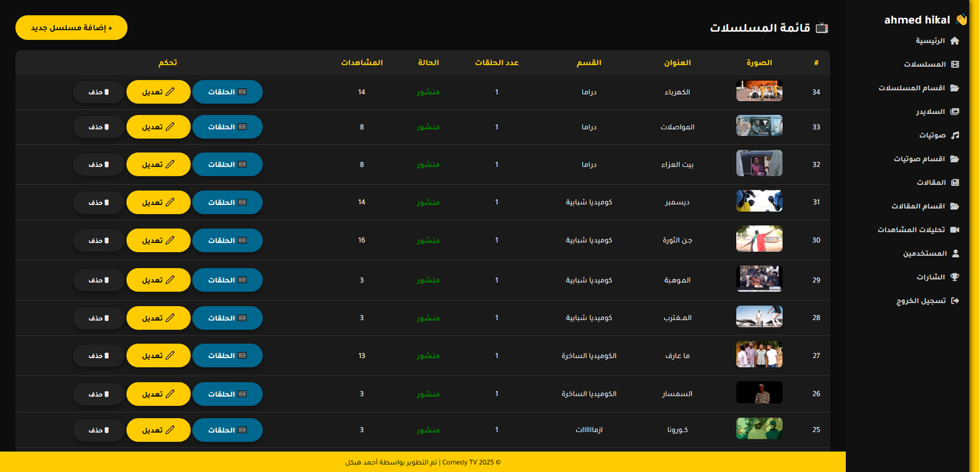Viewport: 980px width, 472px height.
Task: Click the image icon next to السلايدر
Action: pos(954,111)
